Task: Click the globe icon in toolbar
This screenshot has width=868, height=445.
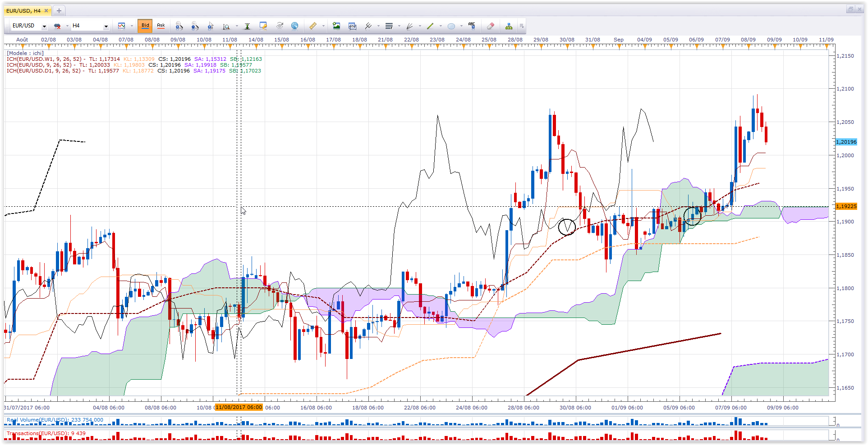Action: (294, 26)
